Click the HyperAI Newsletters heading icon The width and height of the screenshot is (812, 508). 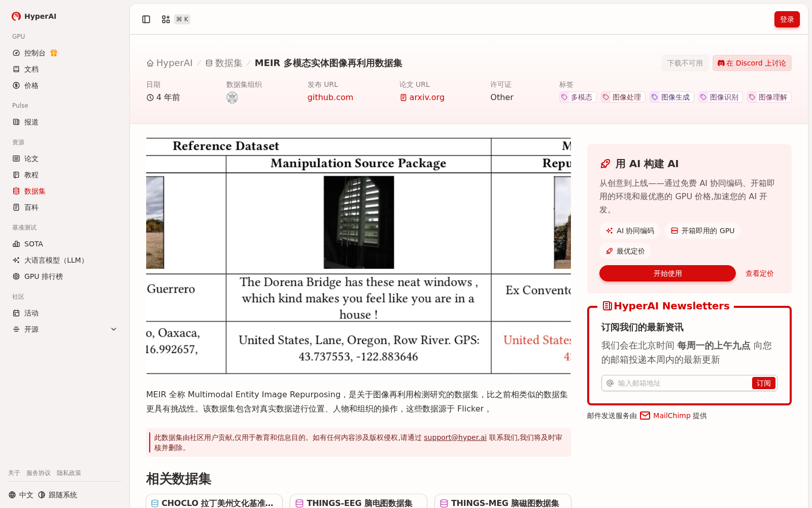[607, 306]
